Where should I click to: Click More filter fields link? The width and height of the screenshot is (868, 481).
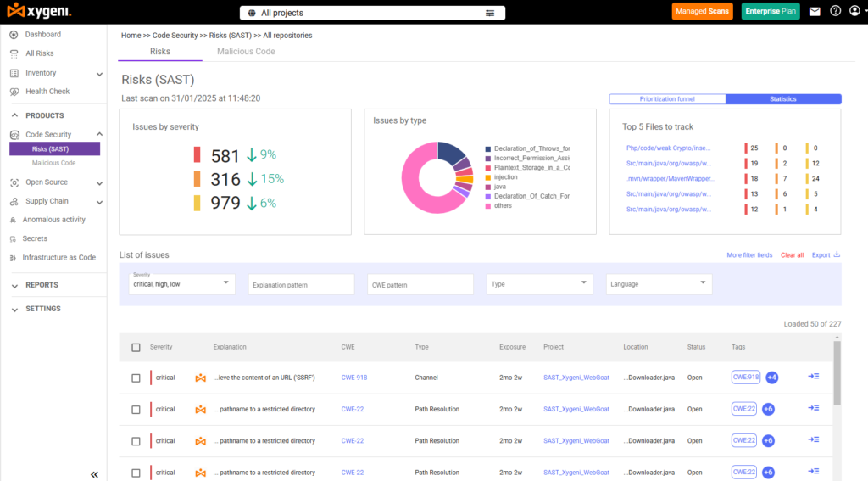point(749,255)
